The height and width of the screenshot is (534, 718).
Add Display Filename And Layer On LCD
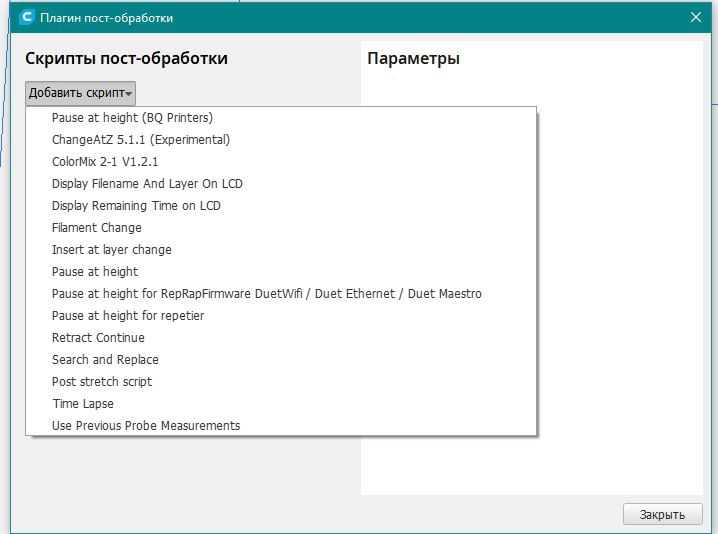tap(281, 184)
